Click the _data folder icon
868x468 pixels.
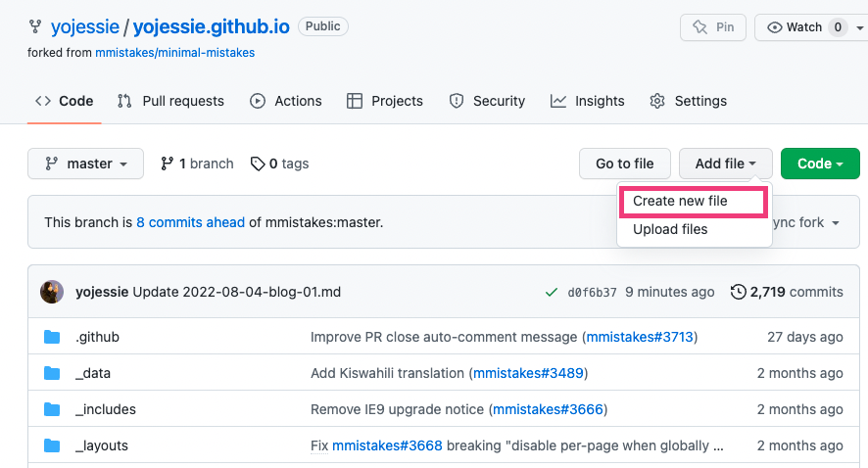[52, 373]
